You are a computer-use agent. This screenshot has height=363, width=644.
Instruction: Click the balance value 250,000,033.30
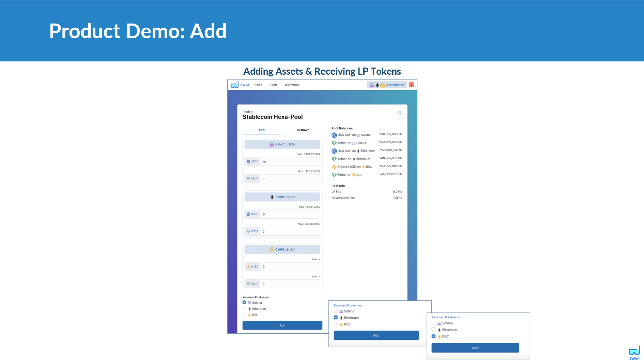390,134
